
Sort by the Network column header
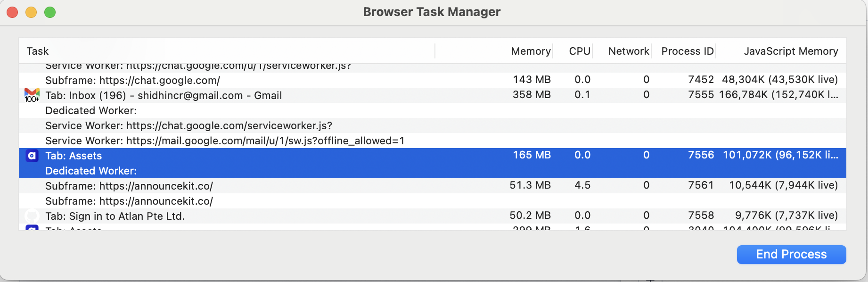coord(629,51)
